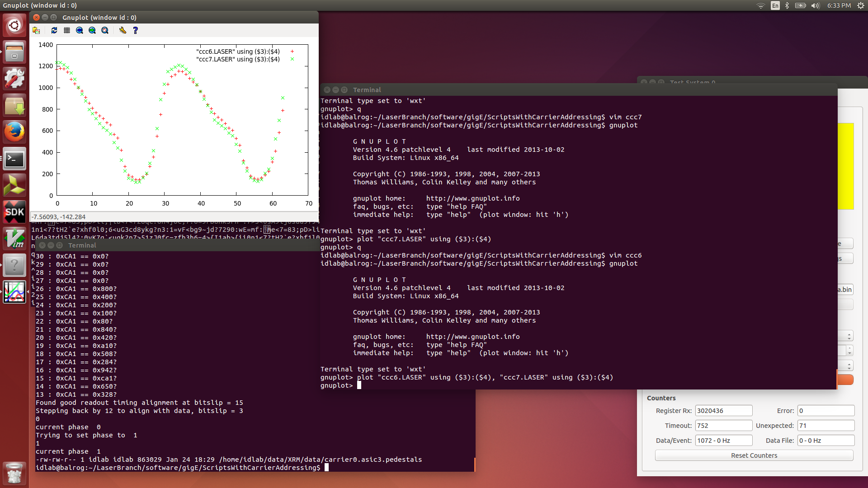Open the Files manager launcher icon
868x488 pixels.
click(14, 52)
